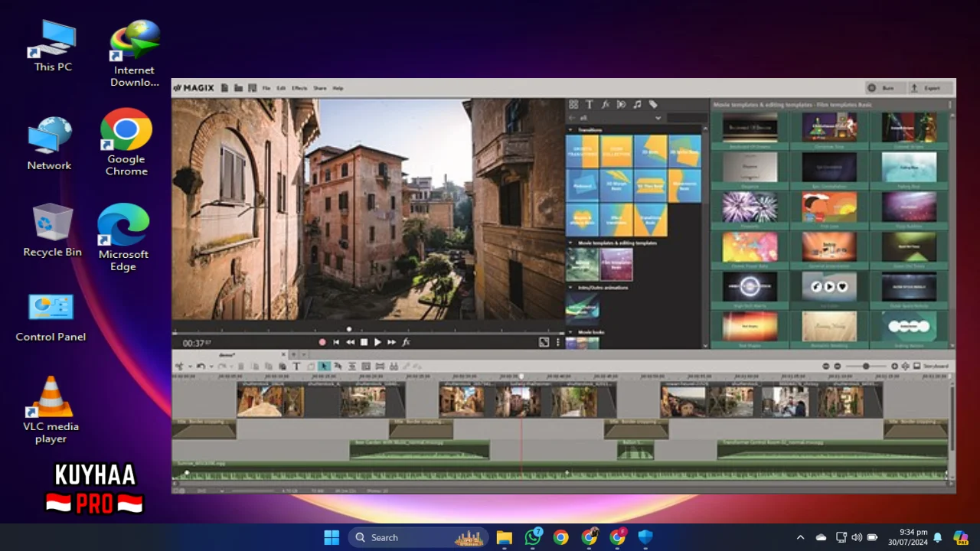Select the heart-shaped transitions tile
Viewport: 980px width, 551px height.
(x=583, y=220)
